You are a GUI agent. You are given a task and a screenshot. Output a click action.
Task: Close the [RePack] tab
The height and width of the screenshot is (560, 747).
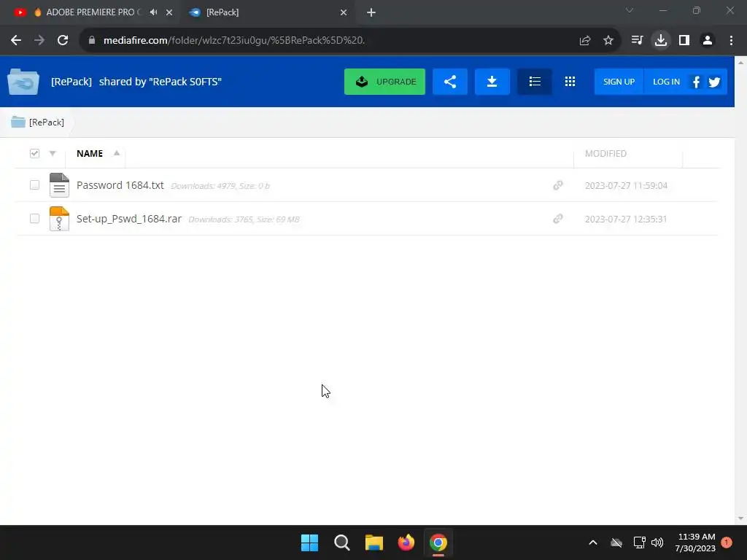coord(344,12)
